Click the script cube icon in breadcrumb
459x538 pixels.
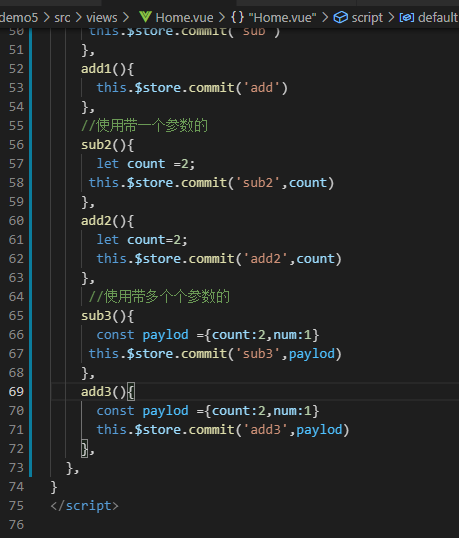point(340,17)
